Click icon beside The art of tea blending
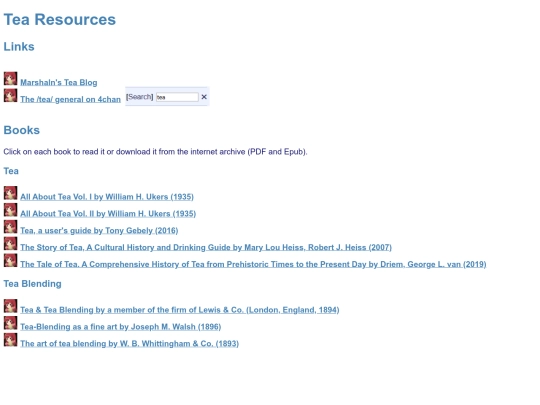540x405 pixels. point(10,340)
